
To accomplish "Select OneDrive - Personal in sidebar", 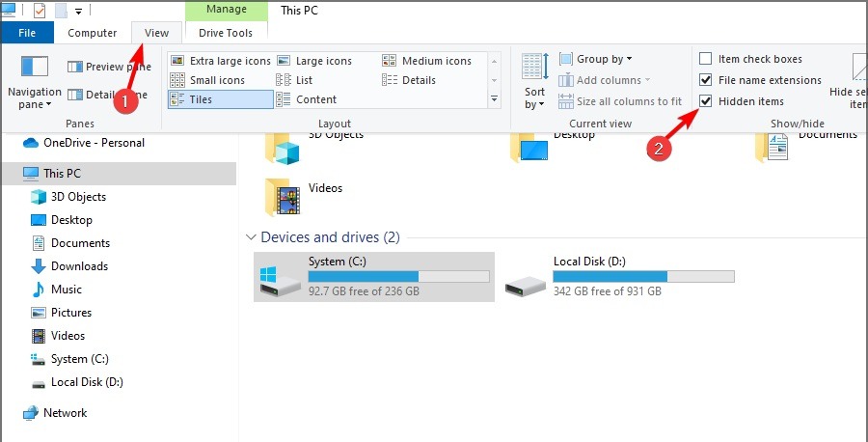I will point(84,143).
